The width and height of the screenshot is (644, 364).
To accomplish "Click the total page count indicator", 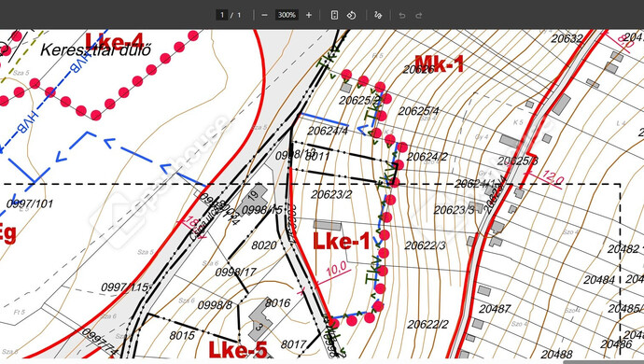I will click(239, 15).
